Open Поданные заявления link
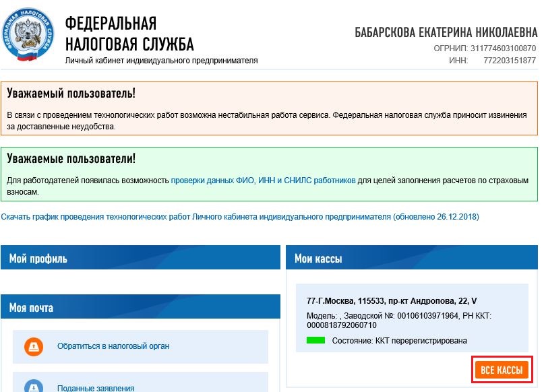The height and width of the screenshot is (392, 544). pos(96,388)
